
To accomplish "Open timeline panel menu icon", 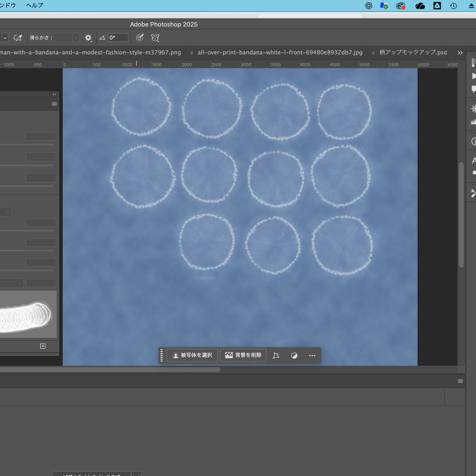I will point(460,381).
